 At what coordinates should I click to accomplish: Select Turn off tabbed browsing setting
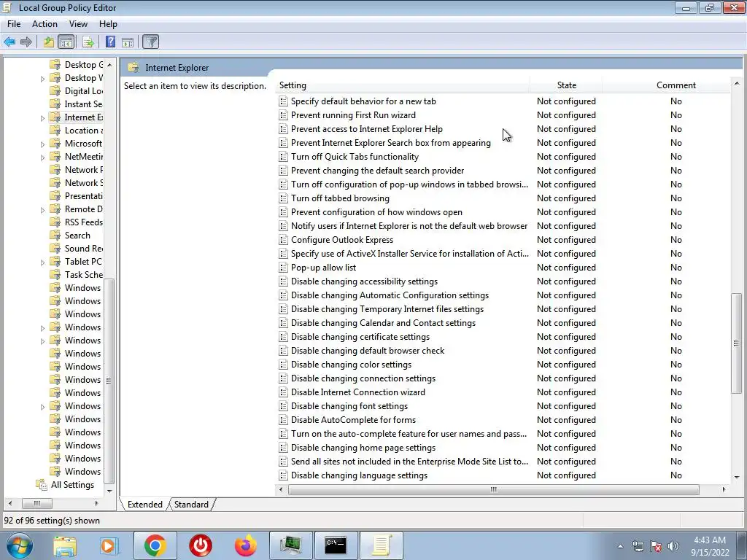click(340, 198)
